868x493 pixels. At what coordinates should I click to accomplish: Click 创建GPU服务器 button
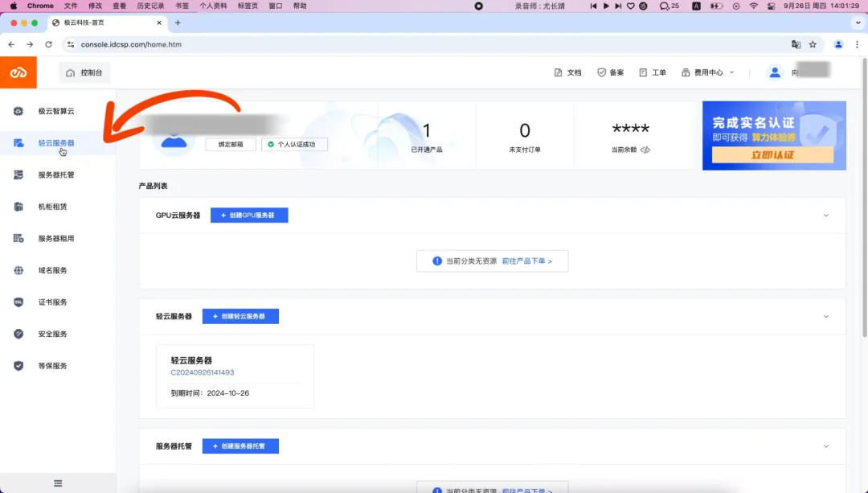[249, 216]
